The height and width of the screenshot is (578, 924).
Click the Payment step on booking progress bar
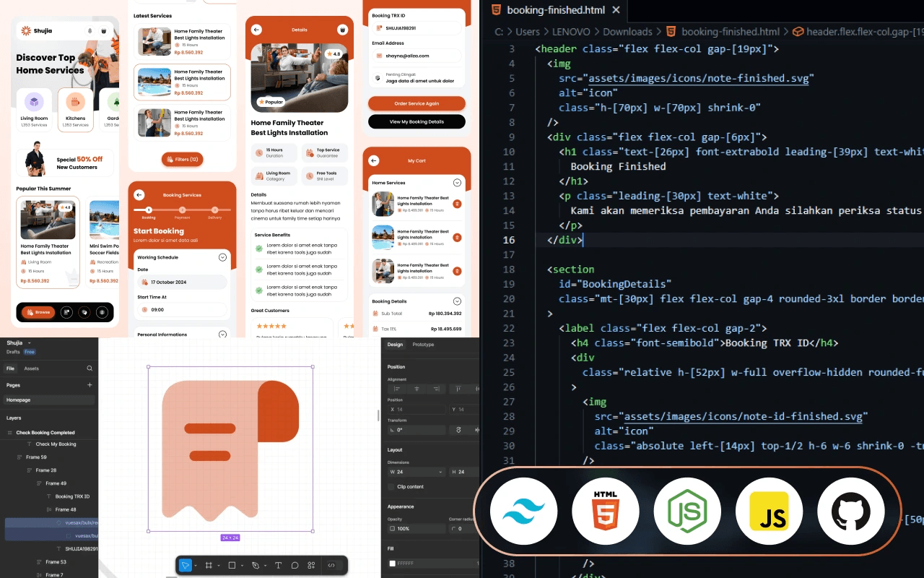click(182, 212)
